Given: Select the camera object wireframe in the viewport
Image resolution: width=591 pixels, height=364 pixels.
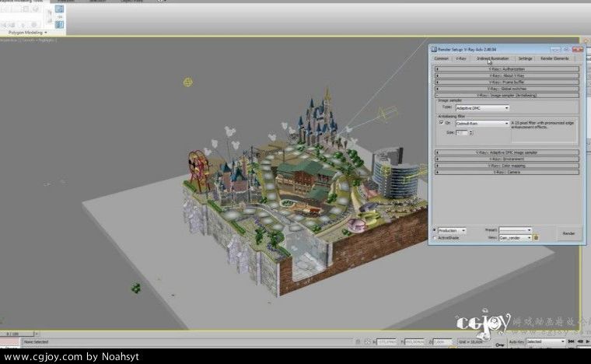Looking at the screenshot, I should pyautogui.click(x=387, y=114).
